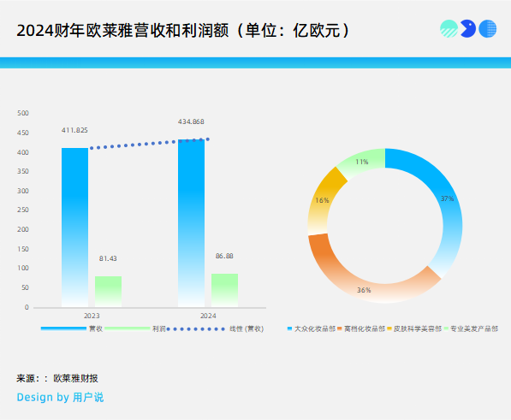Select the 2023 revenue bar labeled 411.825
The height and width of the screenshot is (420, 511).
pos(75,228)
